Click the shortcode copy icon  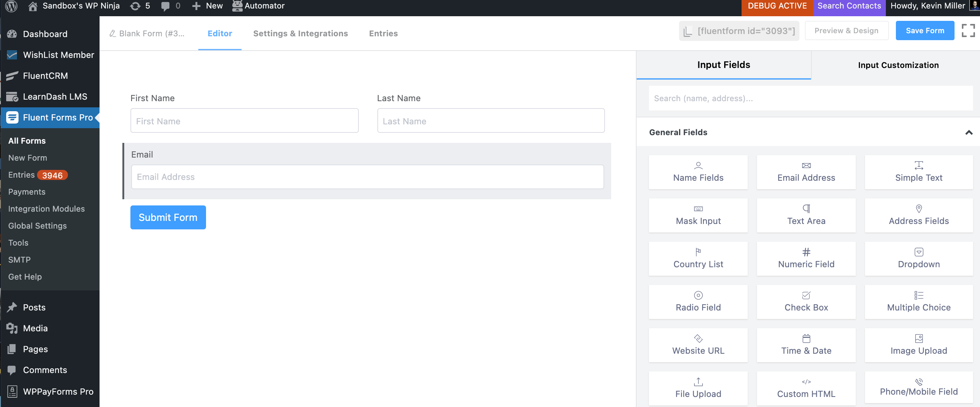click(688, 31)
